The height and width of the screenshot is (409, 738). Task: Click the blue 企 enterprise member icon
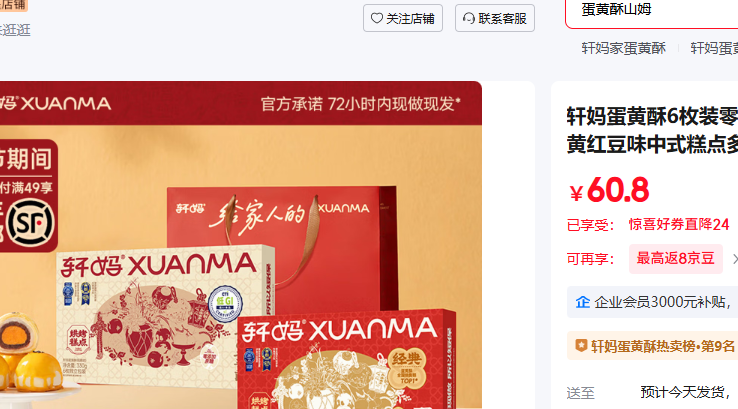coord(583,302)
